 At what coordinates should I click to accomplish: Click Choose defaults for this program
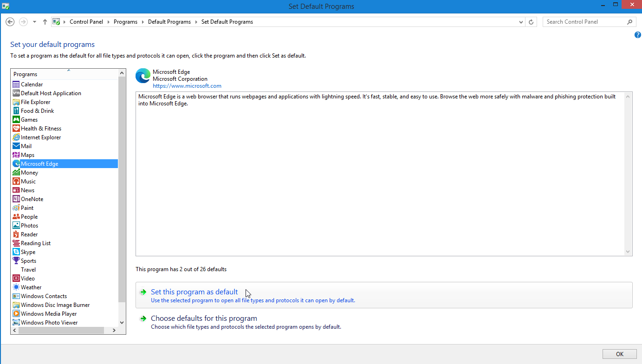tap(204, 318)
